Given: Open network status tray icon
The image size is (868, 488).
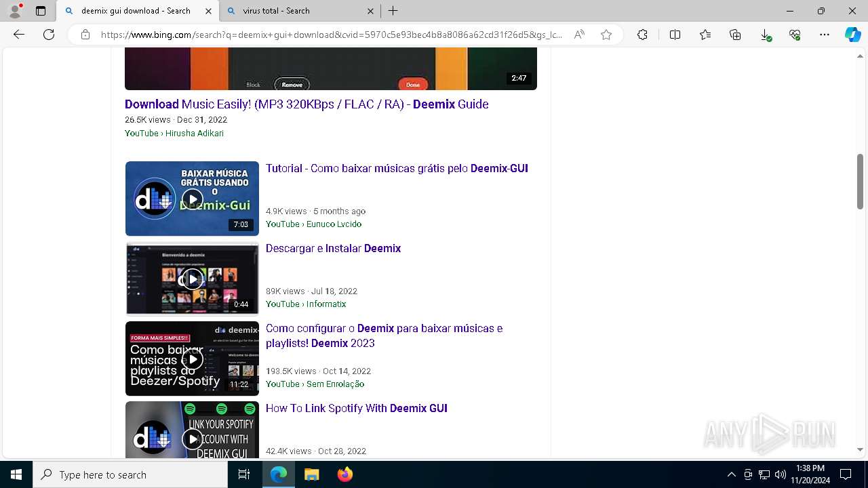Looking at the screenshot, I should point(764,474).
